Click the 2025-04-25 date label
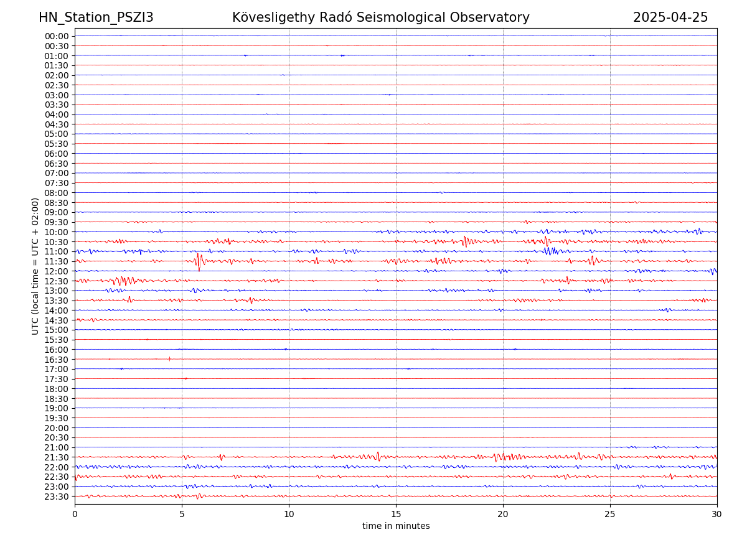The width and height of the screenshot is (747, 560). (x=670, y=17)
